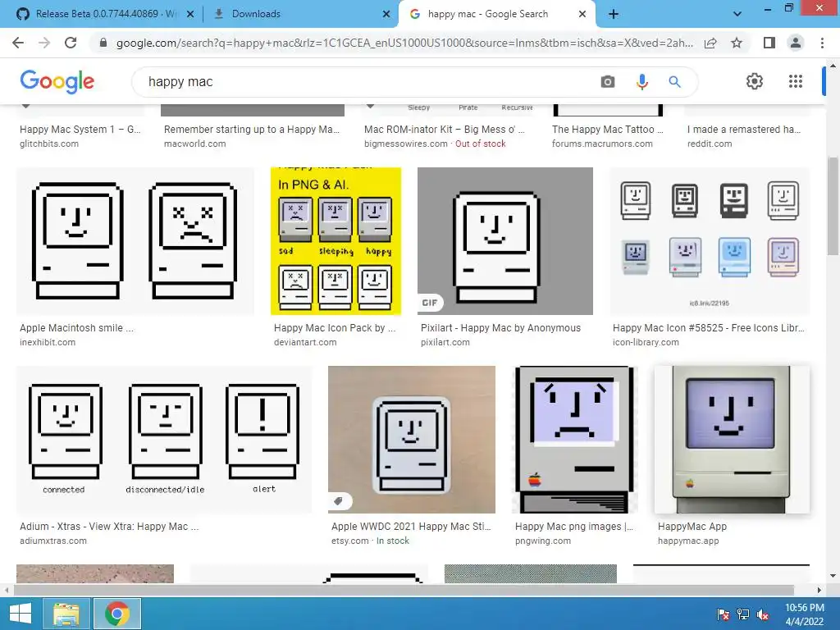
Task: Open Chrome's three-dot menu
Action: click(x=822, y=43)
